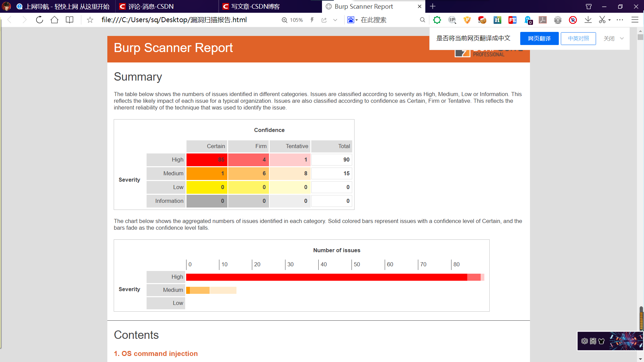Open Baidu search engine selector dropdown

coord(353,20)
